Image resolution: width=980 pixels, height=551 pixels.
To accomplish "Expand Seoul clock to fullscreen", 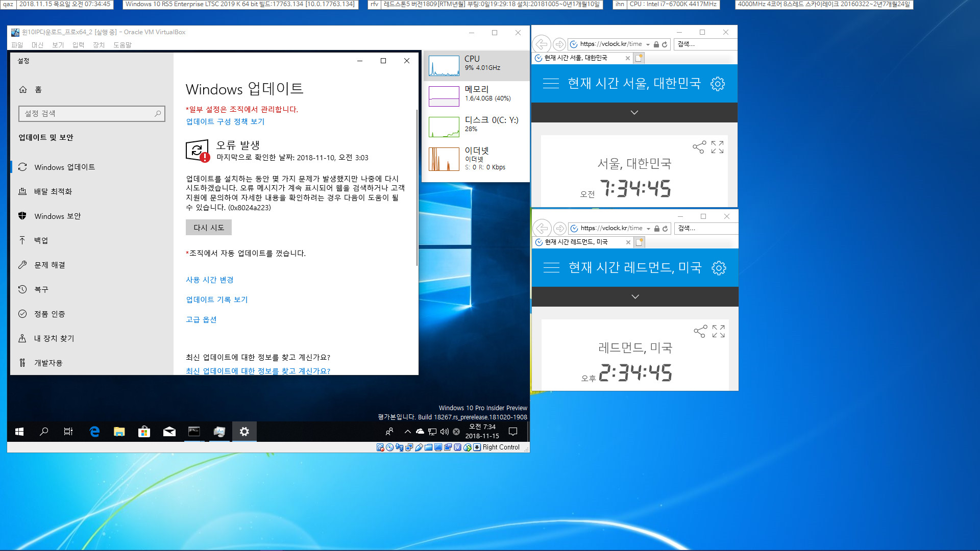I will point(718,147).
